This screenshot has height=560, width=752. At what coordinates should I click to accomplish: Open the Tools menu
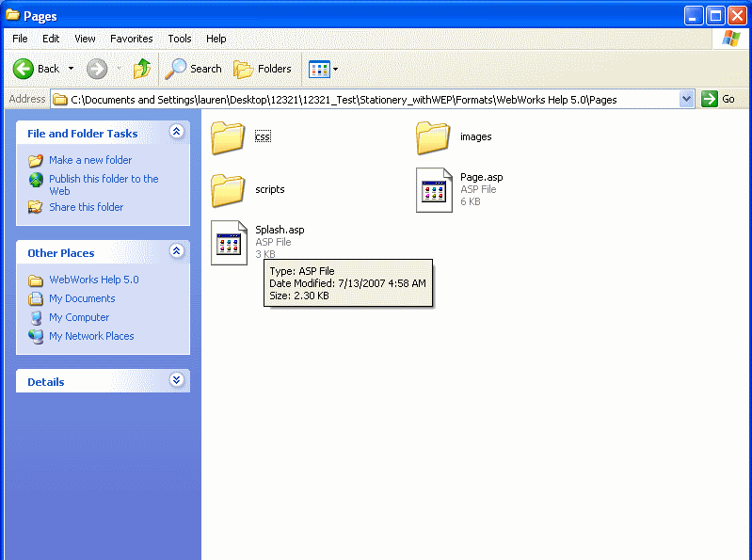point(179,39)
